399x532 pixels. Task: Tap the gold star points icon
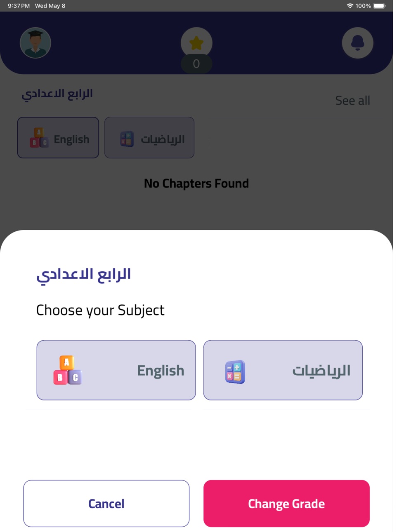(196, 42)
